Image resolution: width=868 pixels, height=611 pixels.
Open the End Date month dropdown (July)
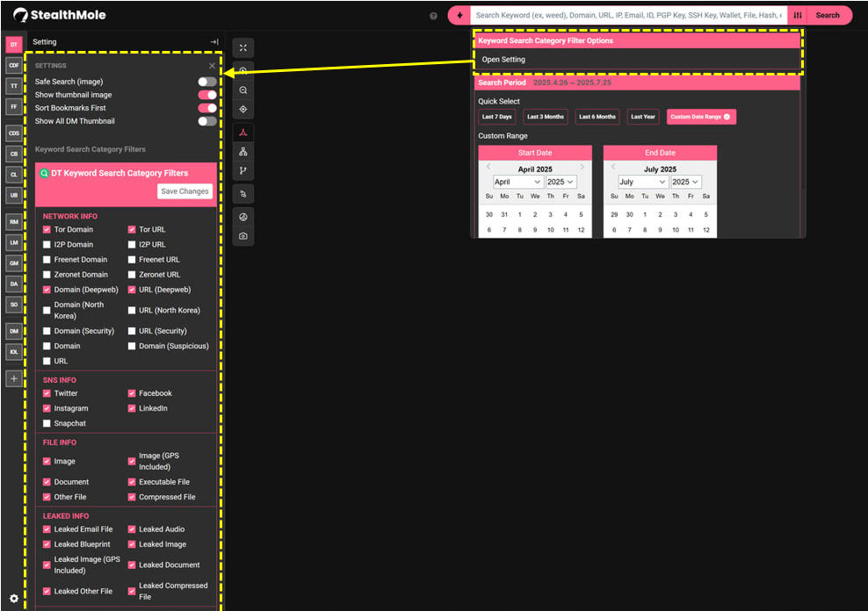(x=643, y=182)
